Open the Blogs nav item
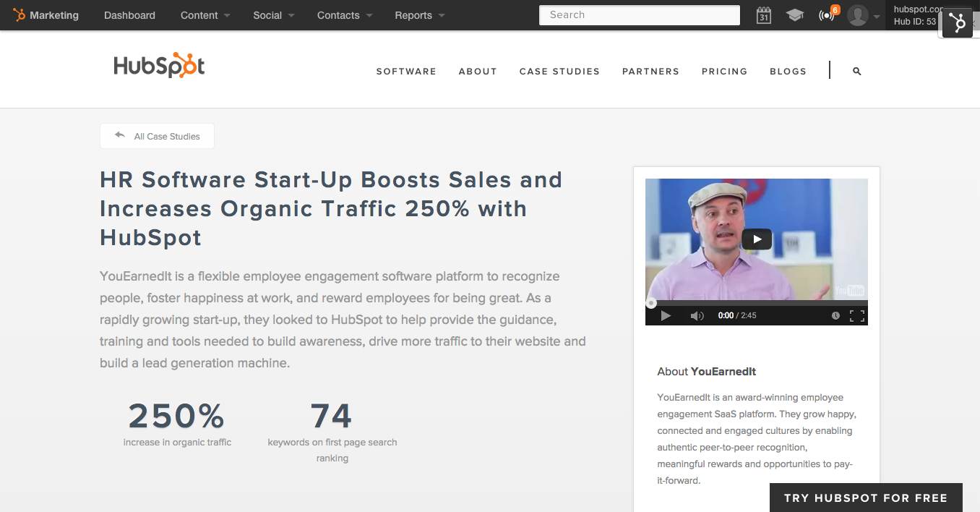 click(788, 72)
